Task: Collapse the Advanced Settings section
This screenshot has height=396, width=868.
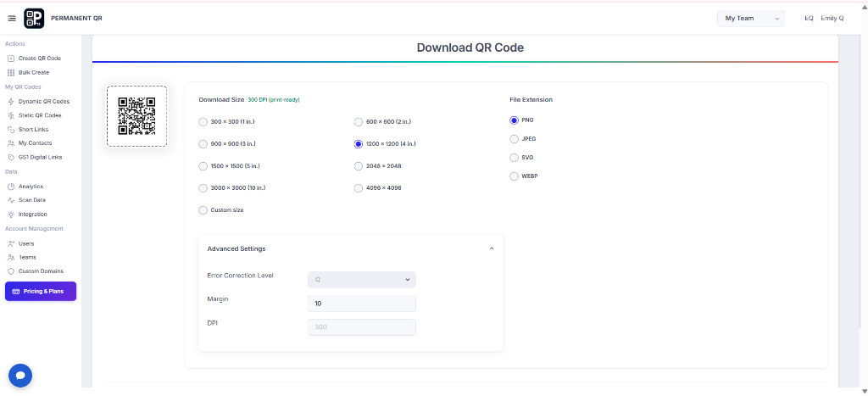Action: click(x=492, y=248)
